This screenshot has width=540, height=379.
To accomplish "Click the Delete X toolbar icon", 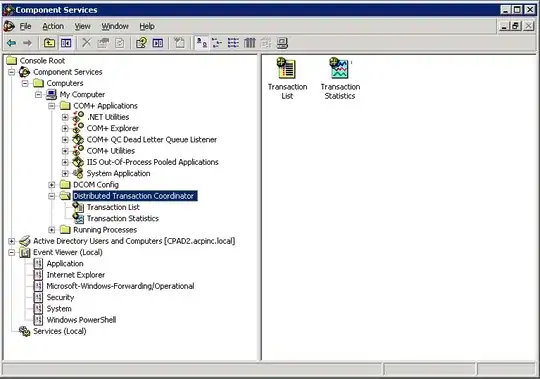I will [x=86, y=43].
